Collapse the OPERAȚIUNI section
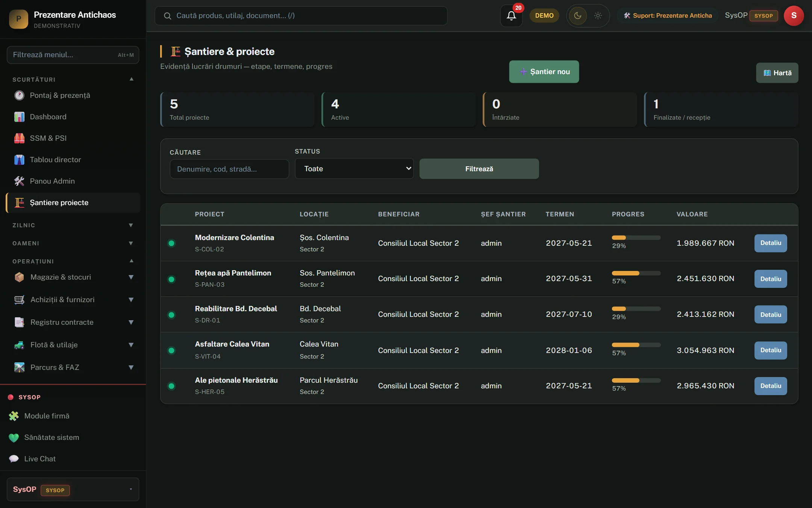 [x=132, y=261]
